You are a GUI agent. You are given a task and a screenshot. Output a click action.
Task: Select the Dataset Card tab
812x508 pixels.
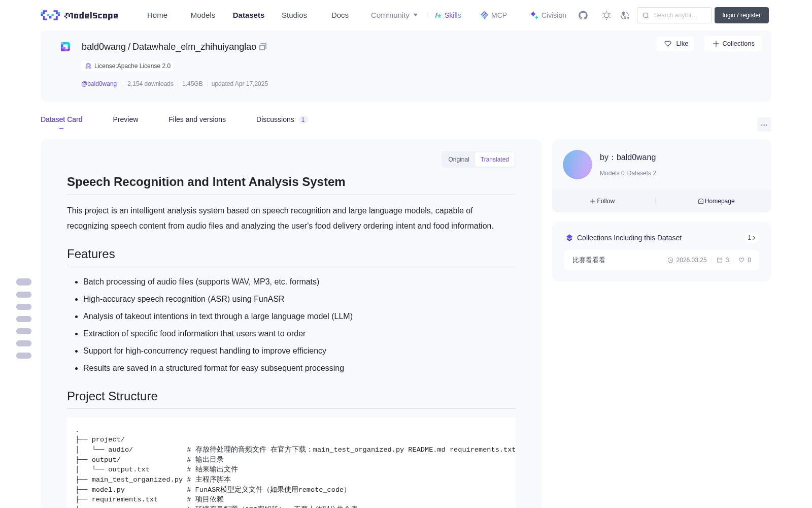click(61, 119)
